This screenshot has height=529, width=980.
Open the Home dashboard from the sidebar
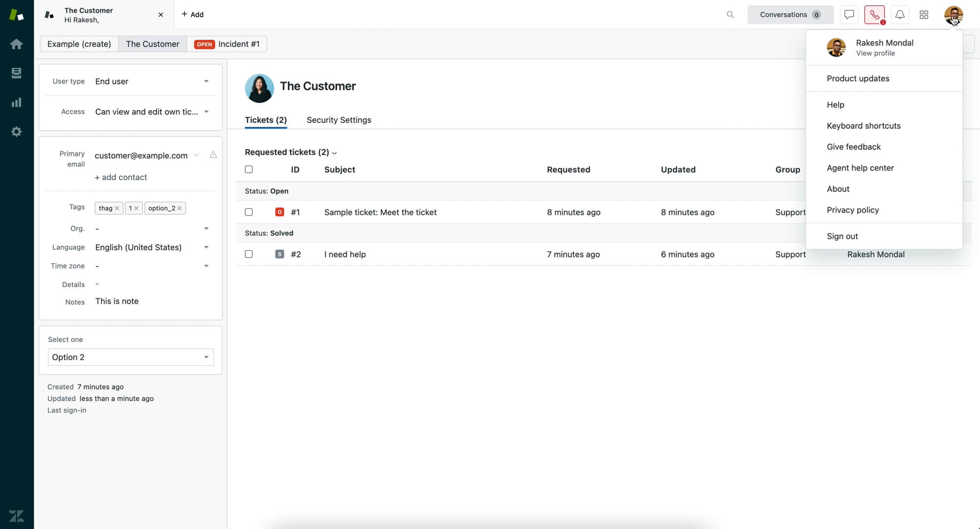[17, 44]
